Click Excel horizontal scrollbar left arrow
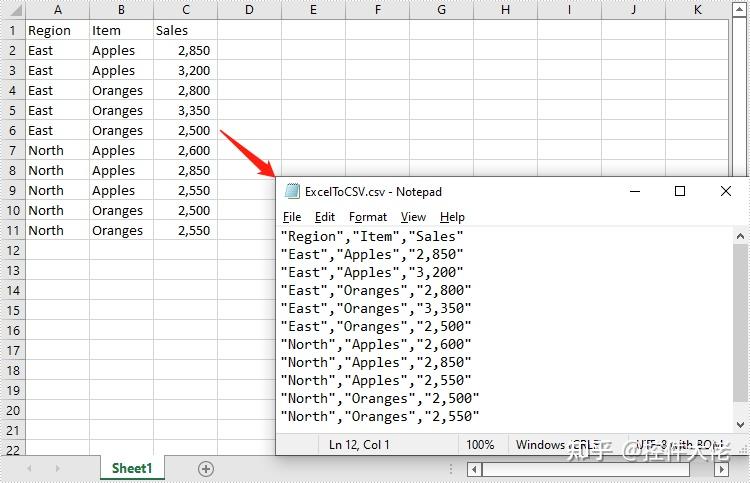Viewport: 750px width, 483px height. 474,469
